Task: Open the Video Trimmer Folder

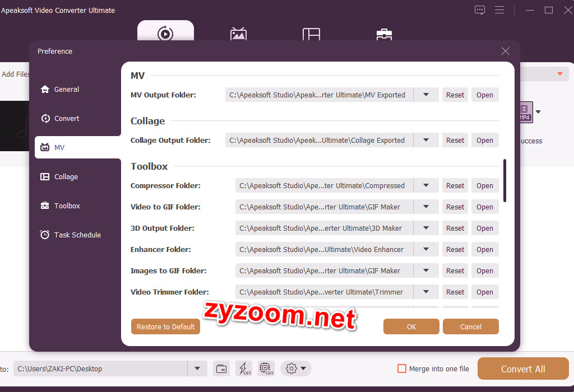Action: [x=485, y=292]
